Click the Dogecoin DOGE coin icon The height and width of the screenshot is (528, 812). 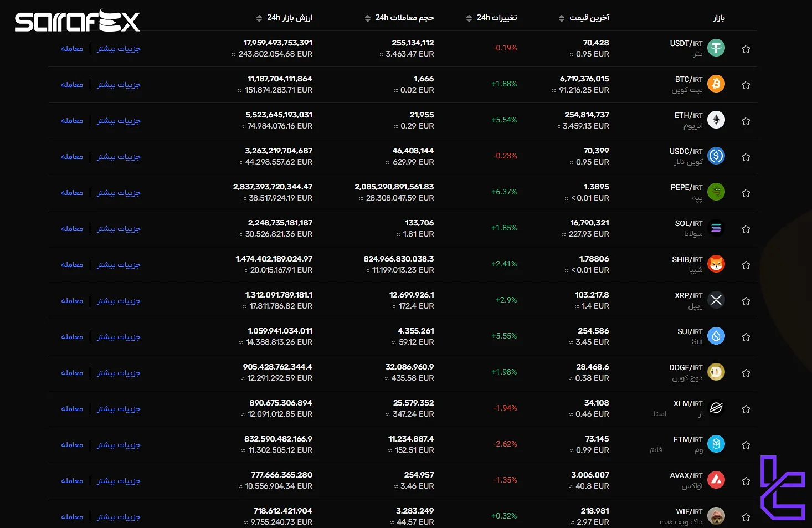point(716,372)
